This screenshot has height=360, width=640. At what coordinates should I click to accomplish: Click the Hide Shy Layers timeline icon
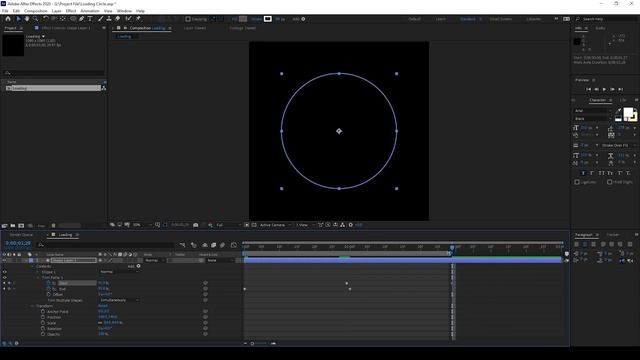[205, 245]
